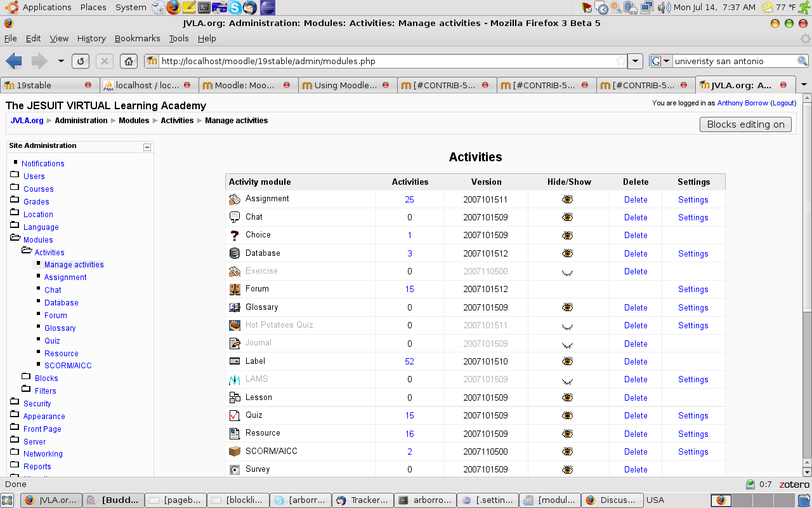Collapse the Site Administration block

point(147,147)
